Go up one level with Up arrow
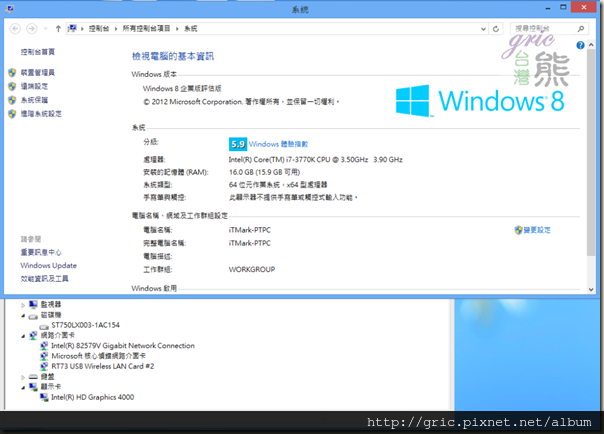Viewport: 604px width, 434px height. [58, 28]
